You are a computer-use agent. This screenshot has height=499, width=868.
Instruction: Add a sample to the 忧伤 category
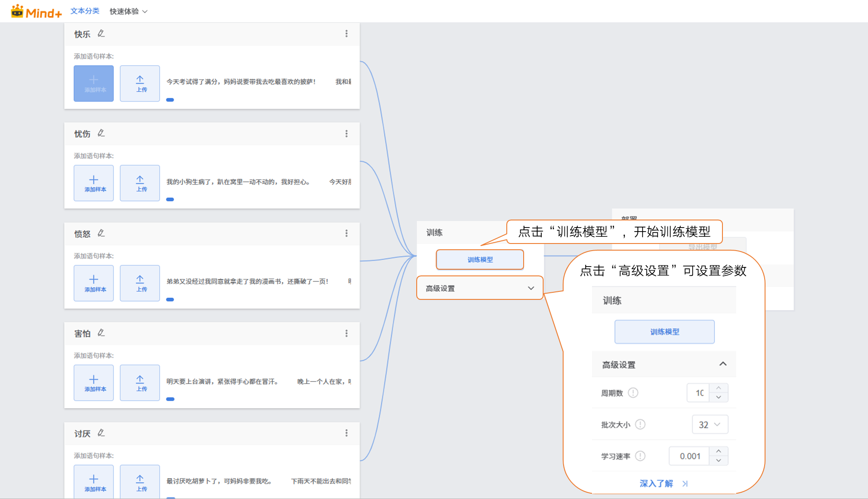(x=94, y=183)
